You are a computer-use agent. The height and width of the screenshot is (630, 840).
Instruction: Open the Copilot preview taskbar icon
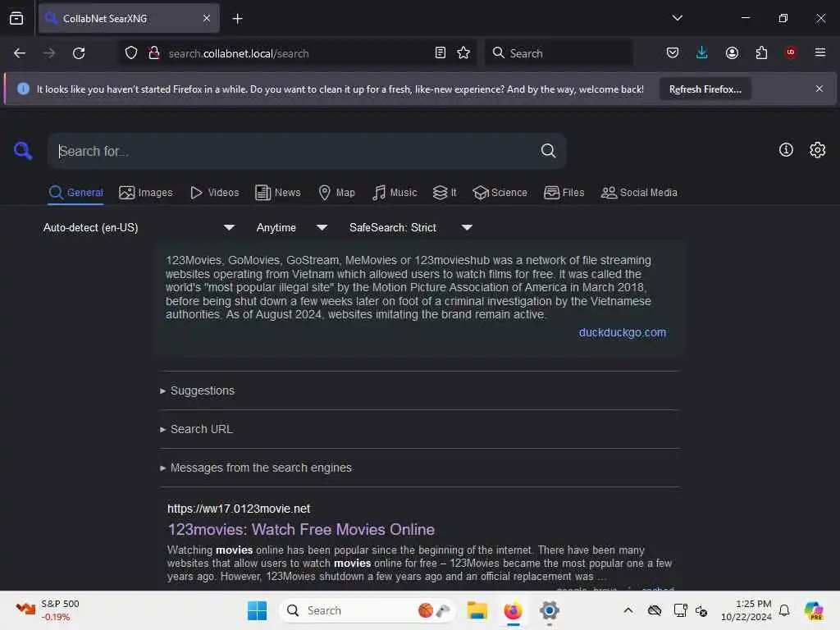pyautogui.click(x=813, y=610)
